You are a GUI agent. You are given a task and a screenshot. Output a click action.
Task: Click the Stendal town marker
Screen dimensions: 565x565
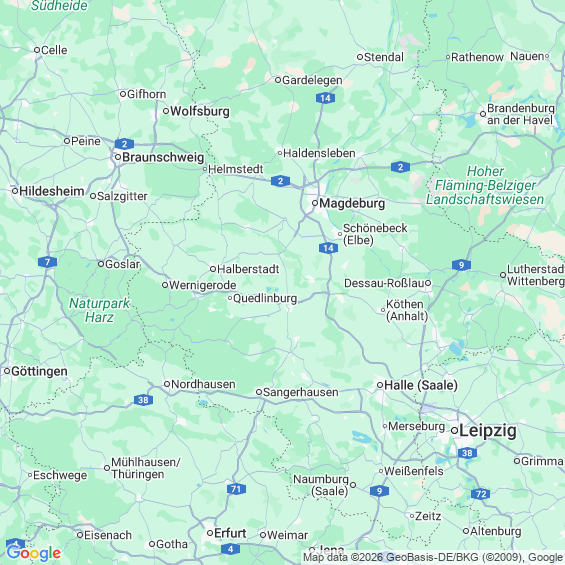pyautogui.click(x=360, y=57)
